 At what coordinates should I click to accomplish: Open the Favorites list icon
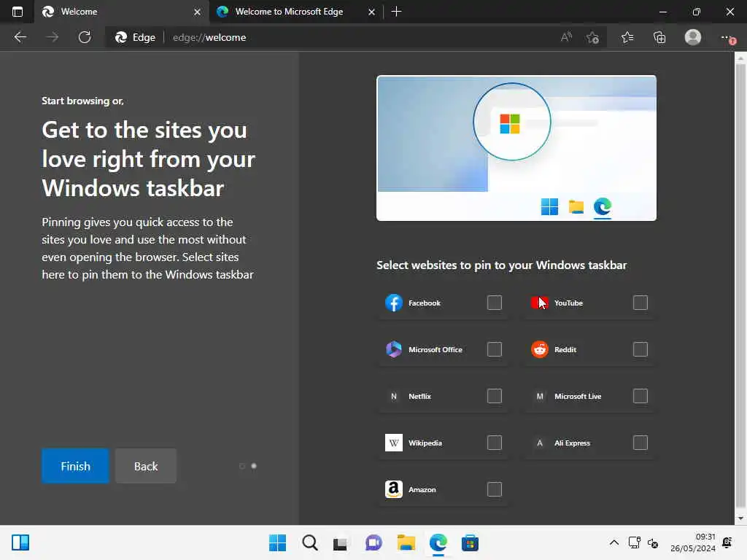[627, 37]
